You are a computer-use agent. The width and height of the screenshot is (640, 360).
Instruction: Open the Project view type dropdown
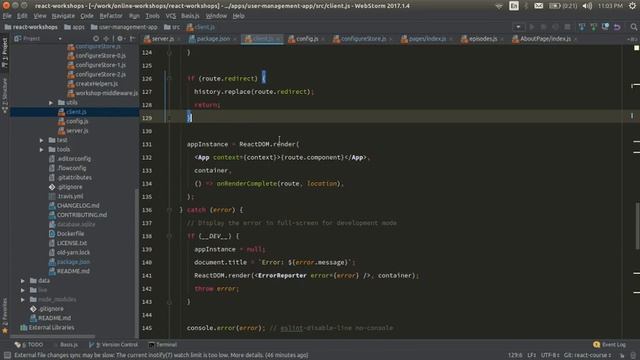click(x=60, y=39)
